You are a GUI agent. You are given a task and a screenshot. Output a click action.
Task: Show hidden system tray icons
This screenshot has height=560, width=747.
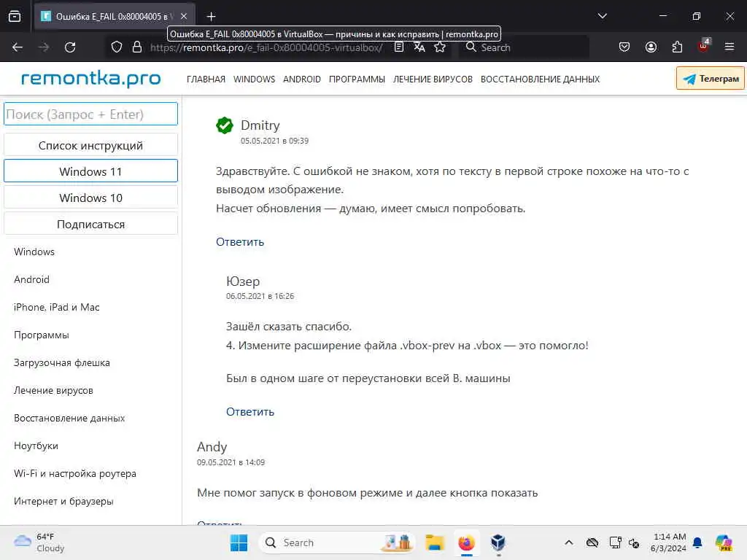(569, 542)
